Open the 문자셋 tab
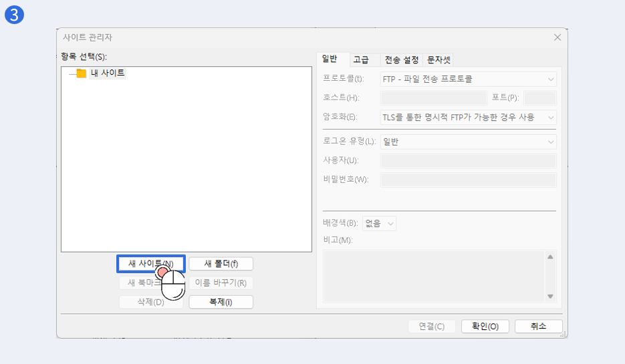Image resolution: width=625 pixels, height=364 pixels. pyautogui.click(x=439, y=59)
